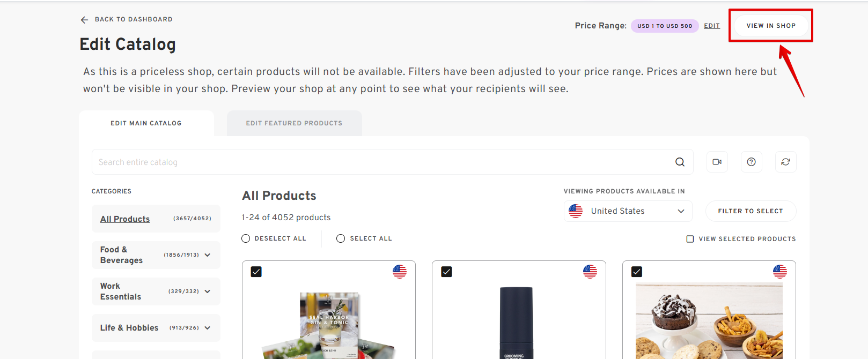Image resolution: width=868 pixels, height=359 pixels.
Task: Select the Edit Main Catalog tab
Action: click(x=146, y=123)
